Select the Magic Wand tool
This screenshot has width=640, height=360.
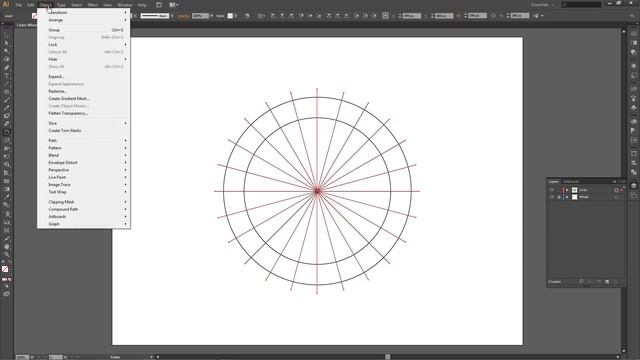pyautogui.click(x=6, y=51)
